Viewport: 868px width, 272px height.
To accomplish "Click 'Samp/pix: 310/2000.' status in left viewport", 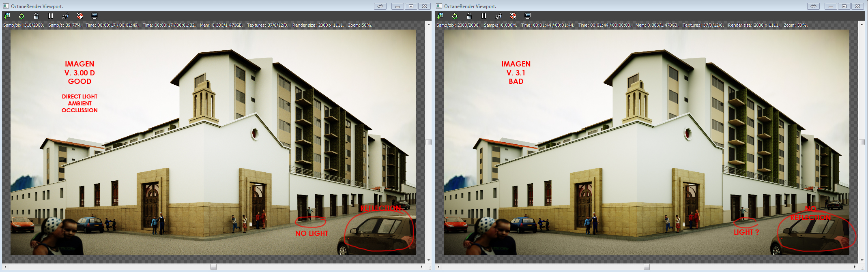I will (24, 25).
